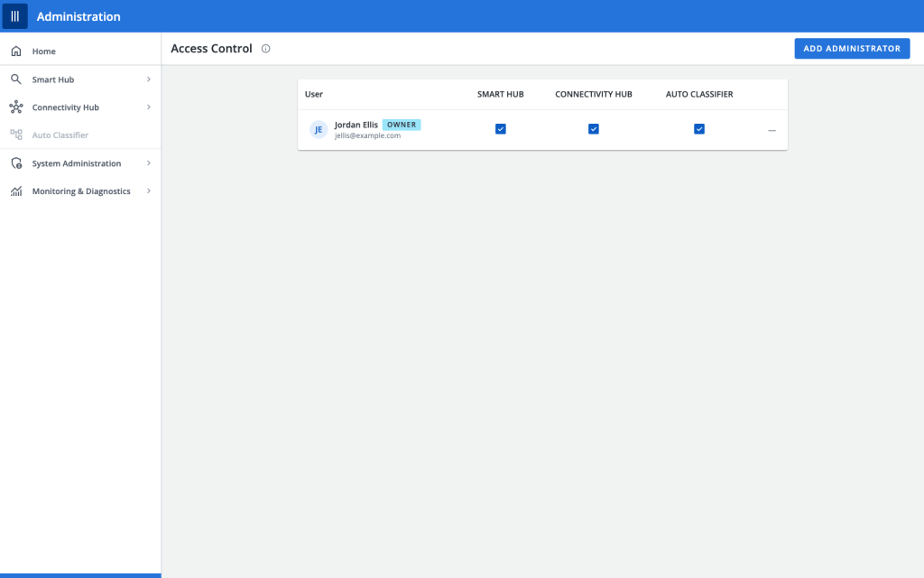Click the dash action in Jordan Ellis row
The image size is (924, 578).
(x=772, y=130)
